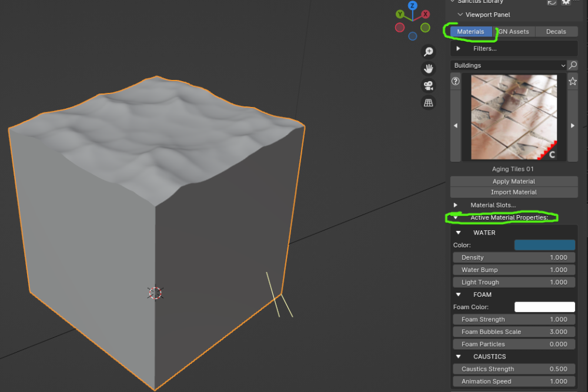This screenshot has width=588, height=392.
Task: Click the material search magnifier icon
Action: pos(573,65)
